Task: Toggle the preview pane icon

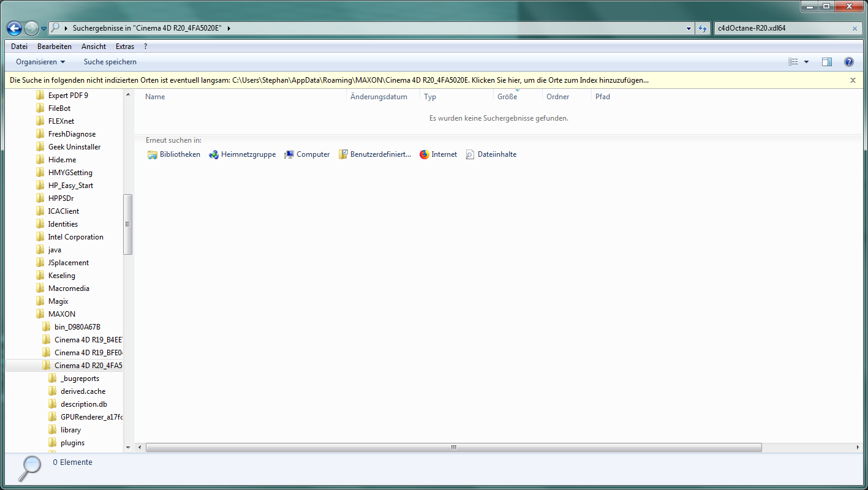Action: (827, 62)
